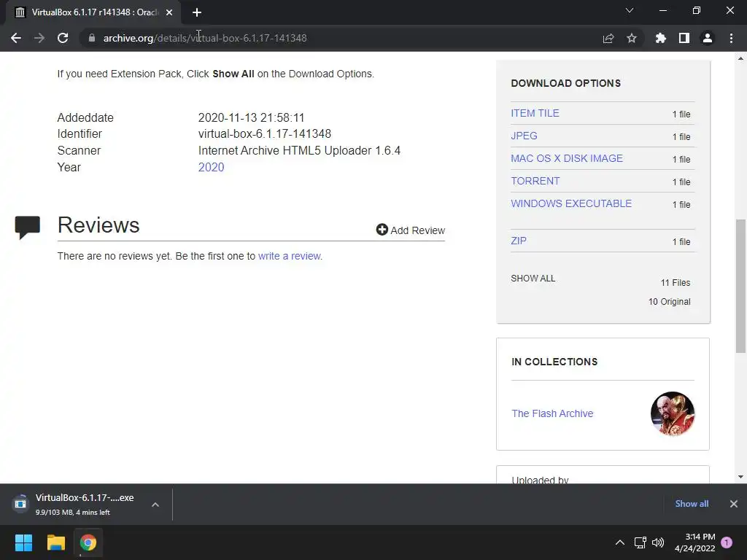747x560 pixels.
Task: Click the Chrome taskbar icon
Action: pos(88,542)
